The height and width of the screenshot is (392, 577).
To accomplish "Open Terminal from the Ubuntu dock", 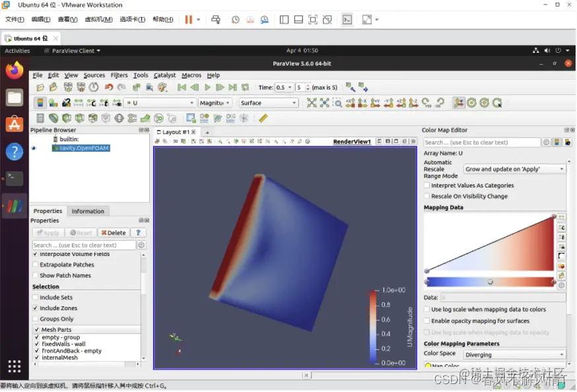I will pos(15,179).
